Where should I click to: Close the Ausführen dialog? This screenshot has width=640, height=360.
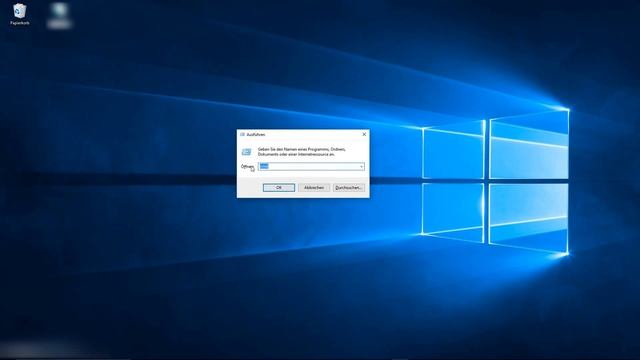[364, 134]
